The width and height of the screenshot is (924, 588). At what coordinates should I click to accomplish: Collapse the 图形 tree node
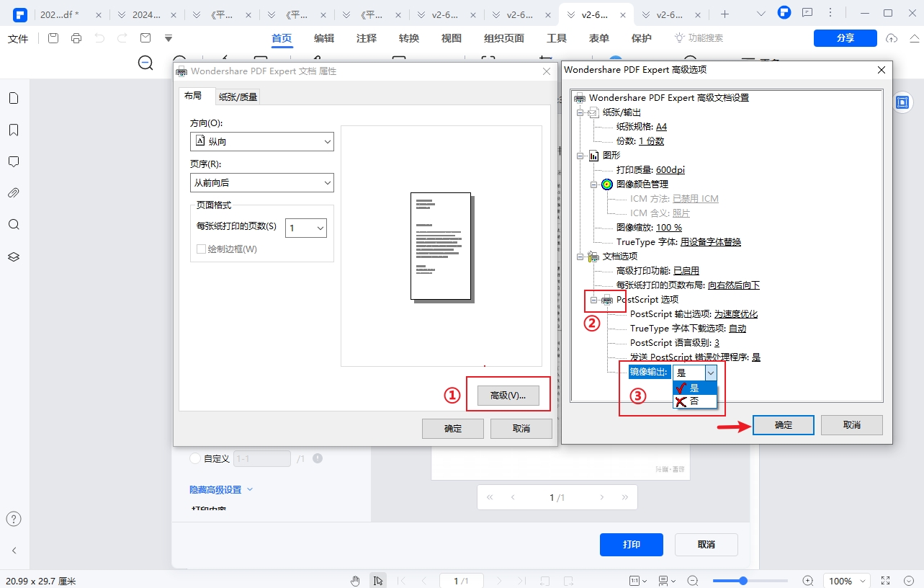pos(580,156)
